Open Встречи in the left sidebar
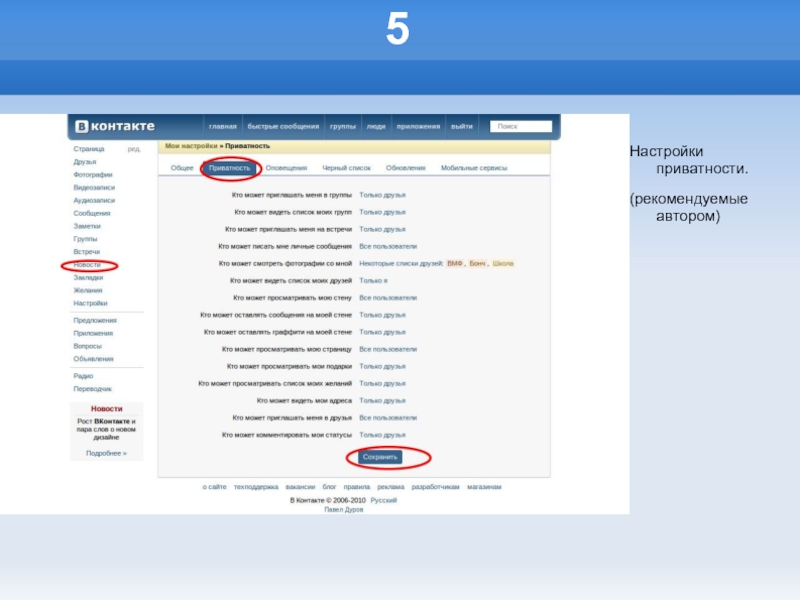Screen dimensions: 800x600 coord(87,252)
